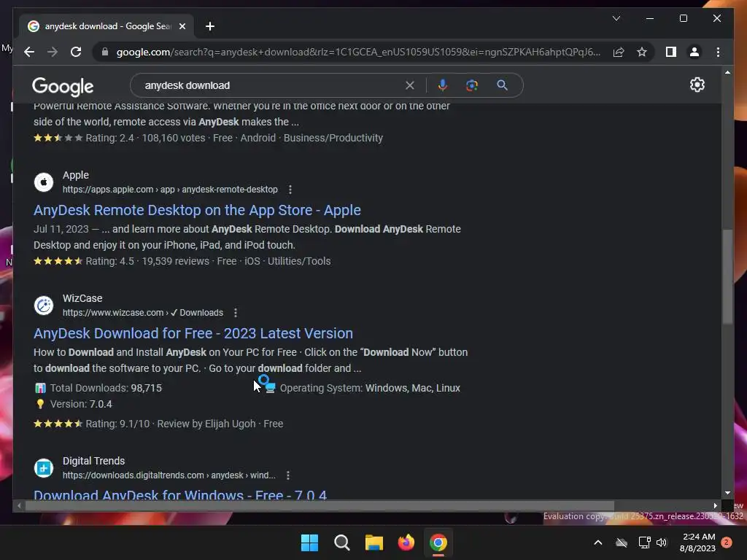Open the Windows Start menu
The height and width of the screenshot is (560, 747).
tap(309, 542)
